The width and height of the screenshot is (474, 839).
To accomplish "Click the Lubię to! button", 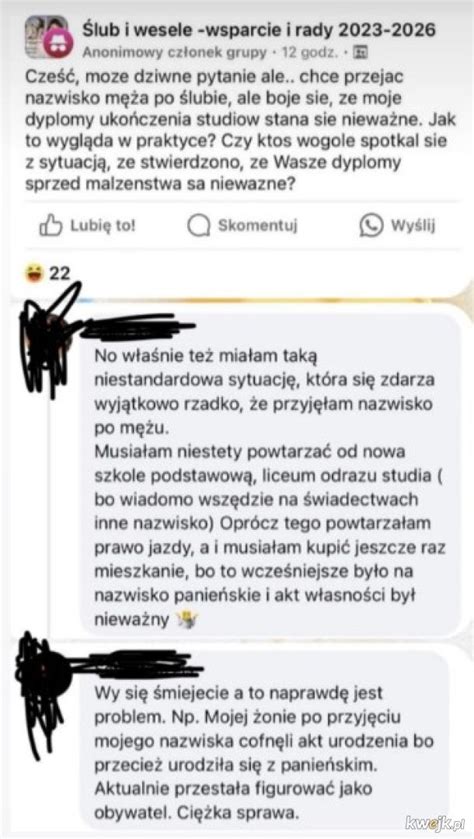I will click(88, 226).
